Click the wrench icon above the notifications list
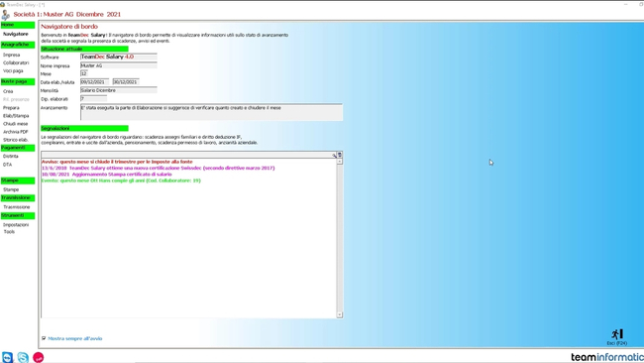The width and height of the screenshot is (644, 363). [334, 155]
